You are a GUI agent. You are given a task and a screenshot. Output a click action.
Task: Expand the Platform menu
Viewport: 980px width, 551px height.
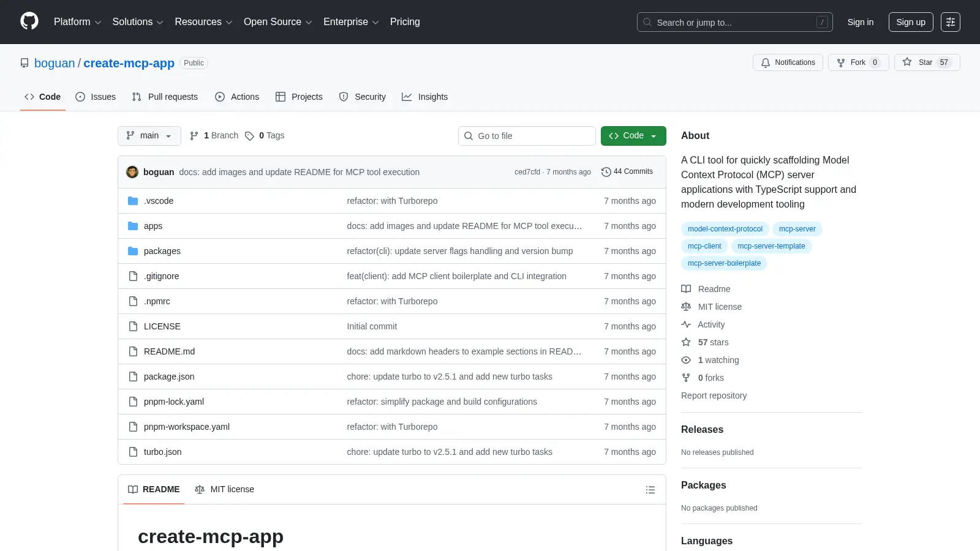pos(78,22)
